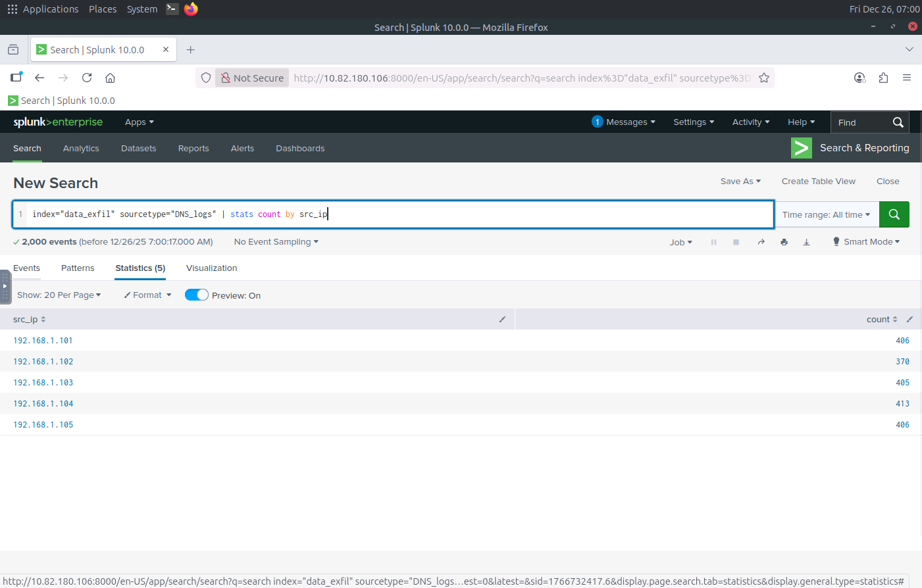Close the Search | Splunk browser tab
Image resolution: width=922 pixels, height=588 pixels.
(x=166, y=49)
